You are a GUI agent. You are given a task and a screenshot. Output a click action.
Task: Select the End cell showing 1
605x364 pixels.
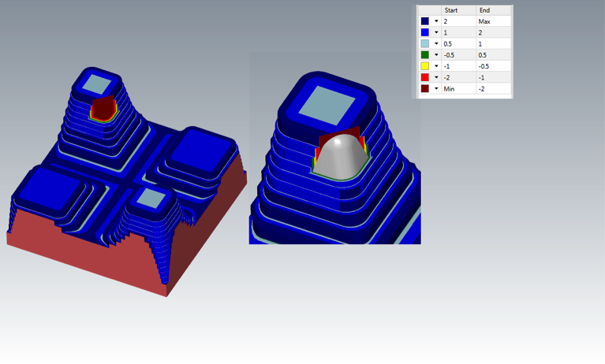click(494, 43)
